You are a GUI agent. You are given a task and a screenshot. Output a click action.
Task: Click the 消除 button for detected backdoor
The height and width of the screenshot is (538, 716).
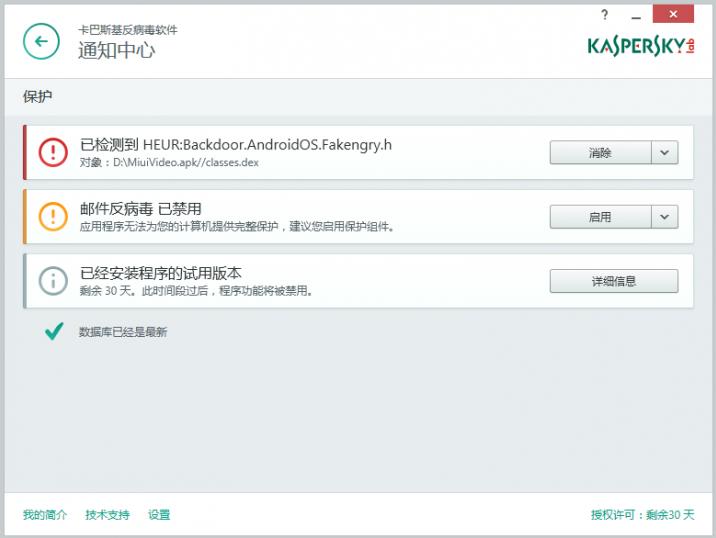click(x=600, y=153)
